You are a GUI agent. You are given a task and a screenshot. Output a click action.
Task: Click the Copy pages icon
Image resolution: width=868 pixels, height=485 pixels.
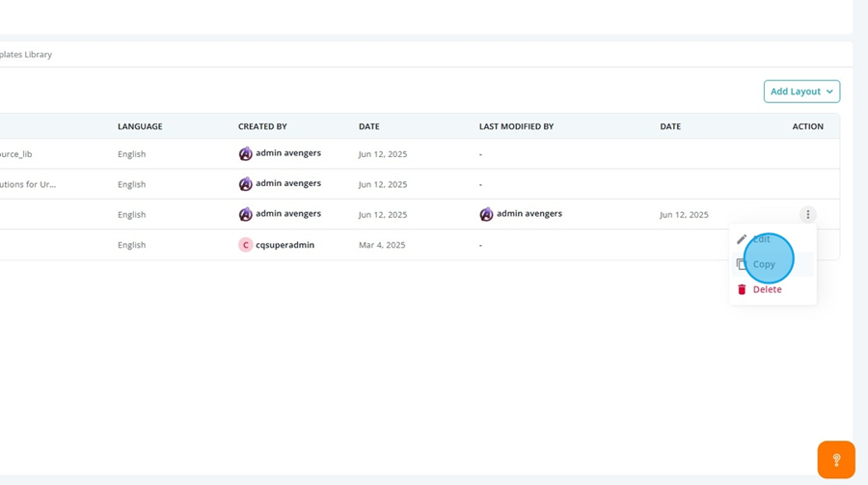tap(742, 264)
